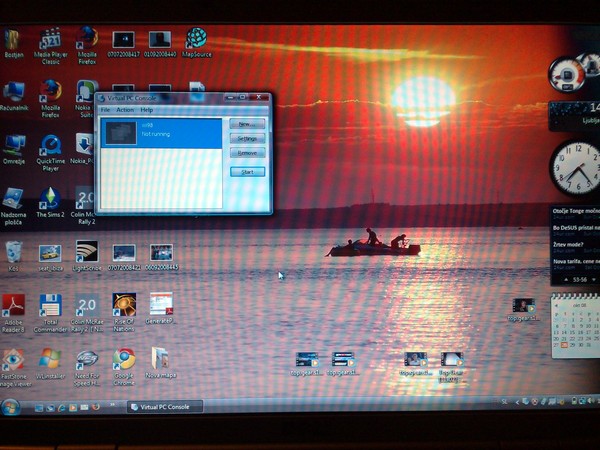
Task: Select Mozilla Firefox icon beside Računalnik
Action: click(51, 99)
